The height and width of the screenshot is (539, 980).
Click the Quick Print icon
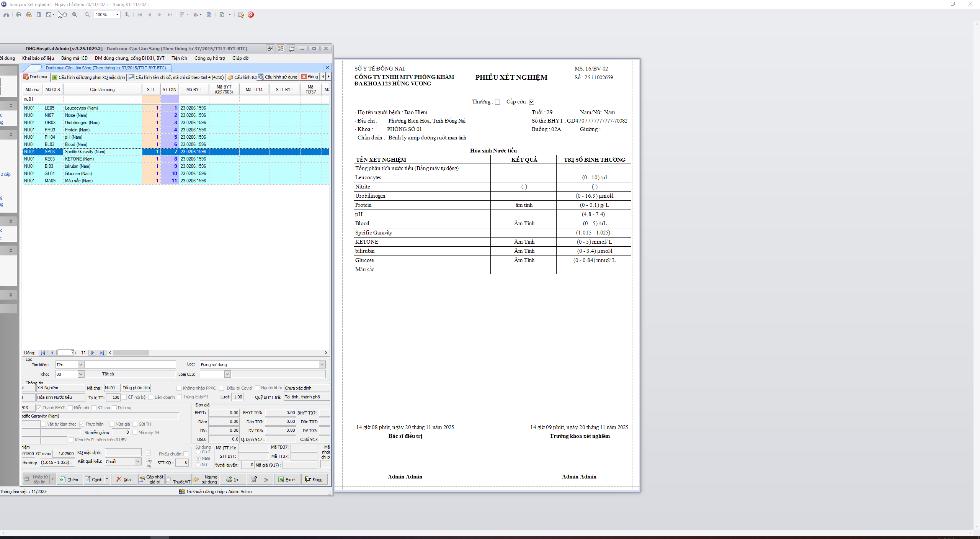[x=29, y=15]
